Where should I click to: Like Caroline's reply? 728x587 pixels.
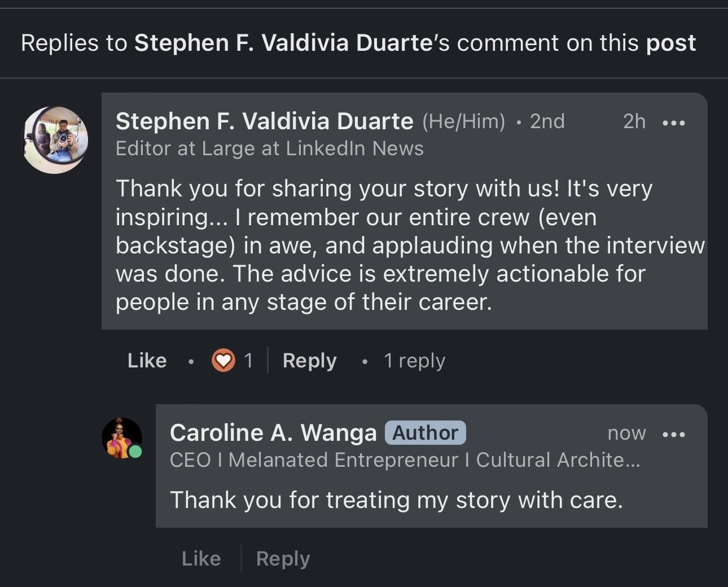(x=201, y=559)
